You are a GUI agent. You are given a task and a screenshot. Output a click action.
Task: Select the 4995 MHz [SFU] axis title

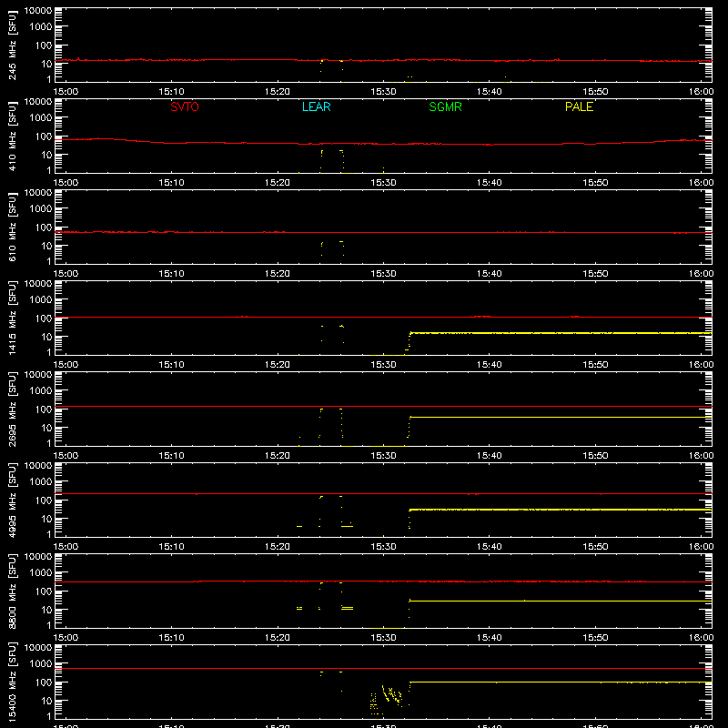pos(13,500)
